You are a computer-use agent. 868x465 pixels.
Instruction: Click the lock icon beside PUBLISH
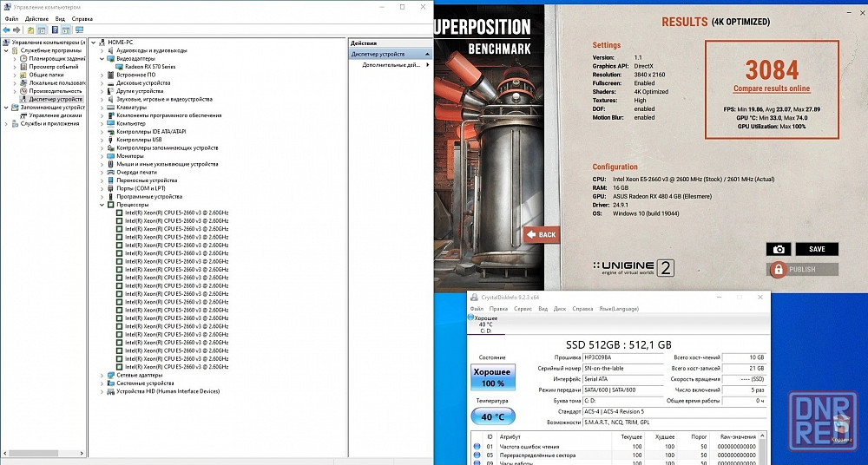click(779, 270)
